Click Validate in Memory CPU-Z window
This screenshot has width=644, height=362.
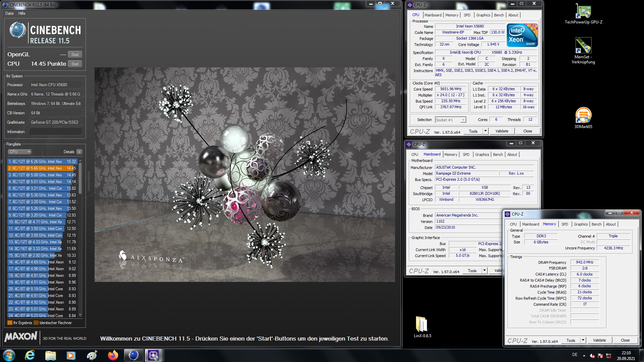(x=599, y=340)
